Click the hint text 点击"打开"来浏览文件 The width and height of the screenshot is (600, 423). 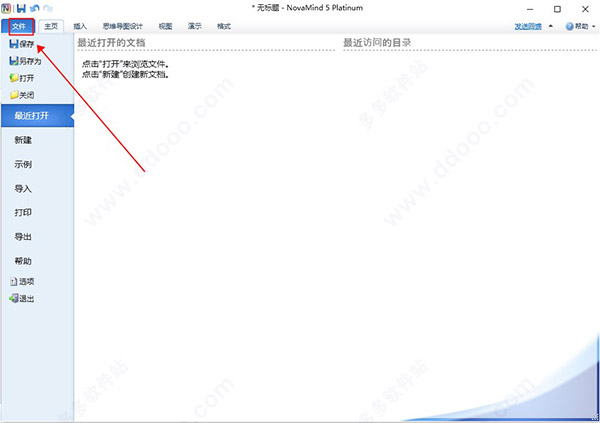tap(125, 64)
